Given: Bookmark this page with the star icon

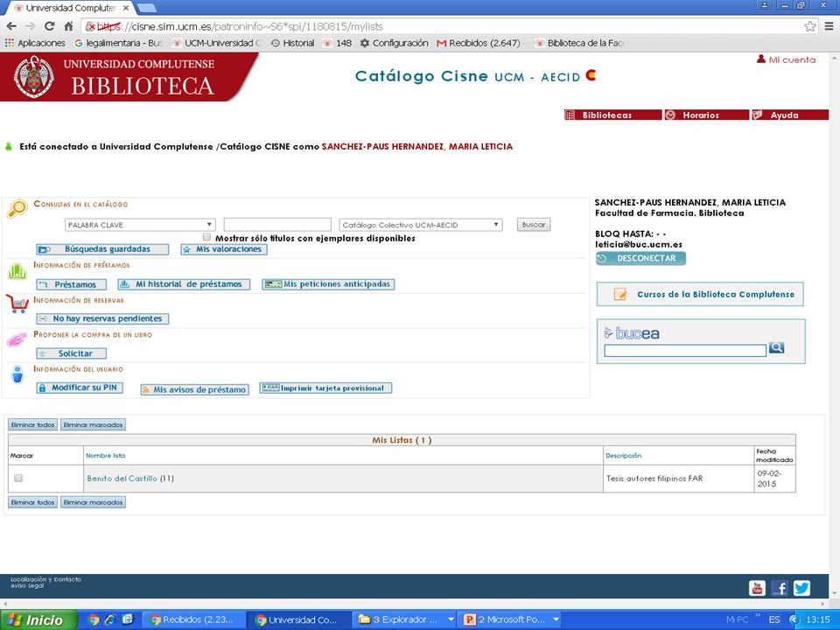Looking at the screenshot, I should coord(809,26).
